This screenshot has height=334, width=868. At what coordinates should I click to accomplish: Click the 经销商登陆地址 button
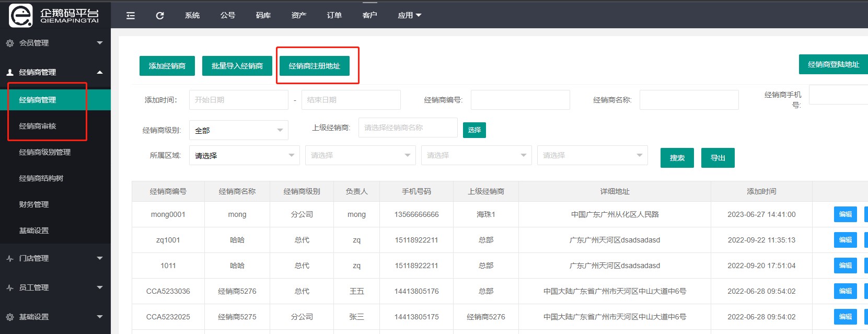[x=834, y=64]
